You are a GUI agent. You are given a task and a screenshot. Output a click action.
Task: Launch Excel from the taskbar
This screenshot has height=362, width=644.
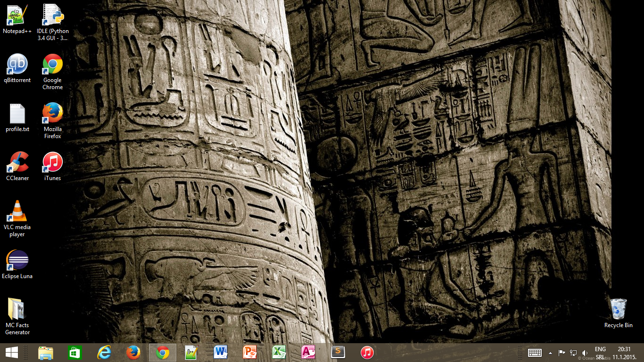pyautogui.click(x=279, y=353)
